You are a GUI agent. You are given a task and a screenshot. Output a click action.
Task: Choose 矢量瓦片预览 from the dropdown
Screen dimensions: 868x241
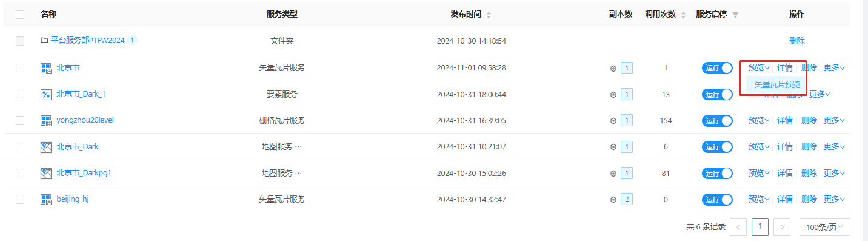point(777,84)
